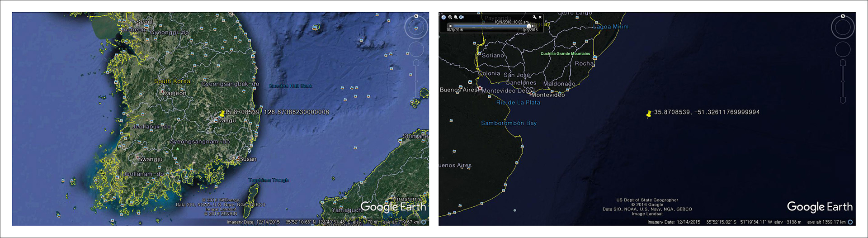Click the Imagery Date text in the right map

[x=674, y=222]
